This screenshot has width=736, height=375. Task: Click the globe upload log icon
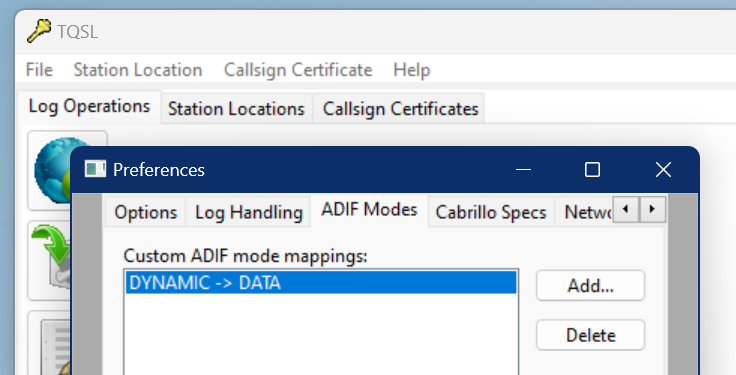tap(53, 170)
